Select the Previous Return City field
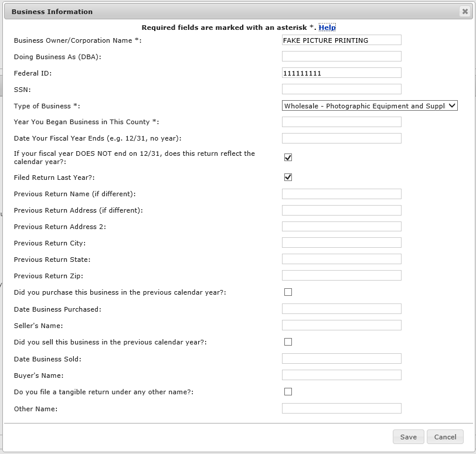The width and height of the screenshot is (476, 454). (341, 243)
